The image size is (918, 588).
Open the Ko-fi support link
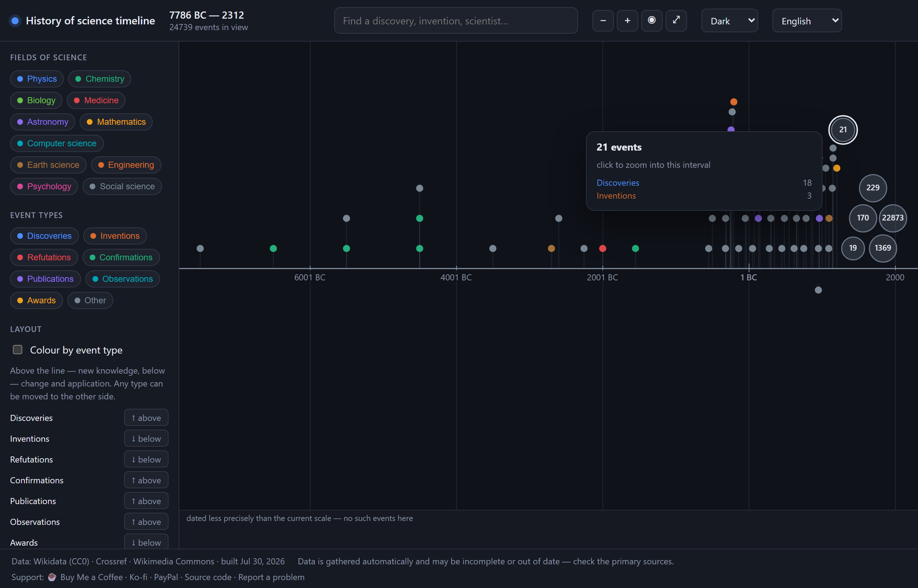(x=138, y=577)
